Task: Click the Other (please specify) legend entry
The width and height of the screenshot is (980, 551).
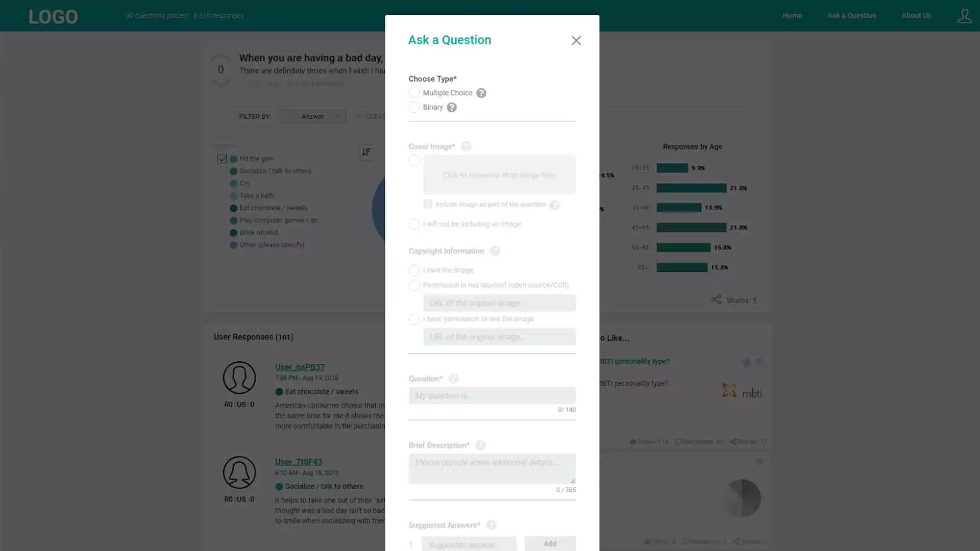Action: (x=267, y=245)
